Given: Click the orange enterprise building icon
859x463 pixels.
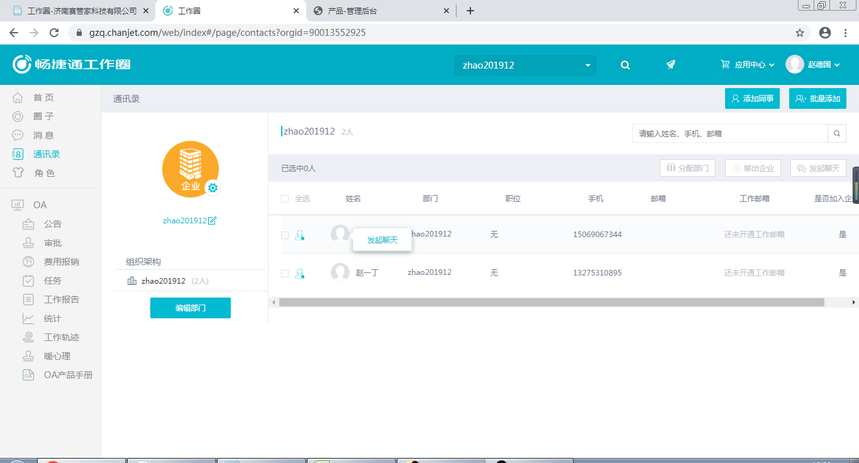Looking at the screenshot, I should point(191,169).
